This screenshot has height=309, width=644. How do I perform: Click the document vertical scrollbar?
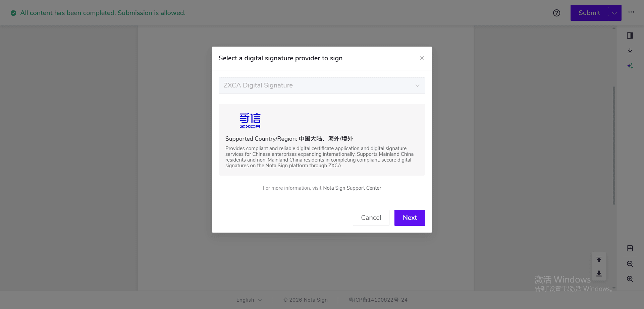coord(614,145)
